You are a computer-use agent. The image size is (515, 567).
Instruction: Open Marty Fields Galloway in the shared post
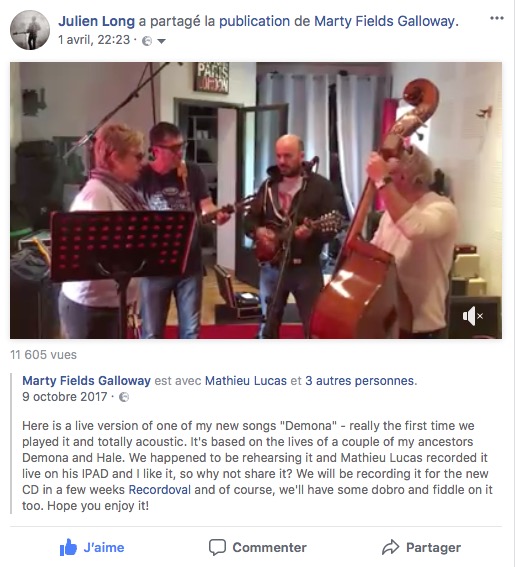pyautogui.click(x=86, y=381)
